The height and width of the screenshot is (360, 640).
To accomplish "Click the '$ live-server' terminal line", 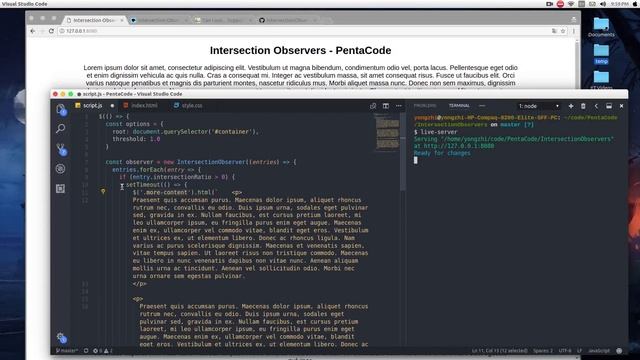I will tap(436, 132).
